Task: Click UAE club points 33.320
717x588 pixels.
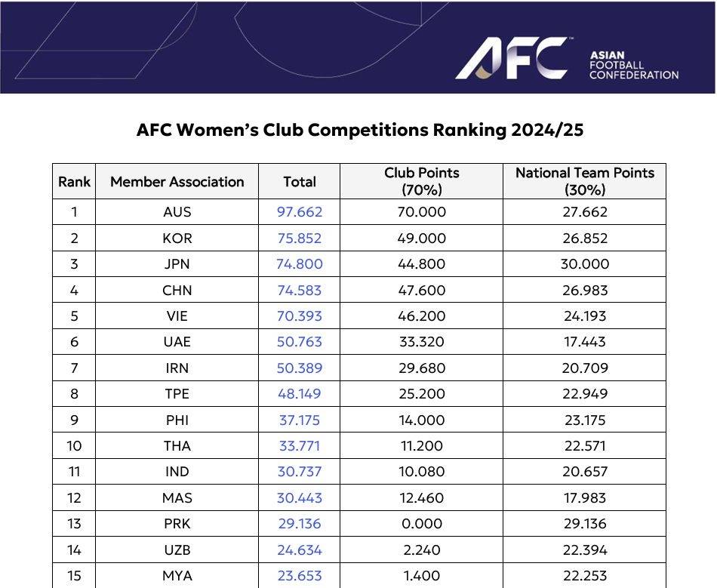Action: 422,341
